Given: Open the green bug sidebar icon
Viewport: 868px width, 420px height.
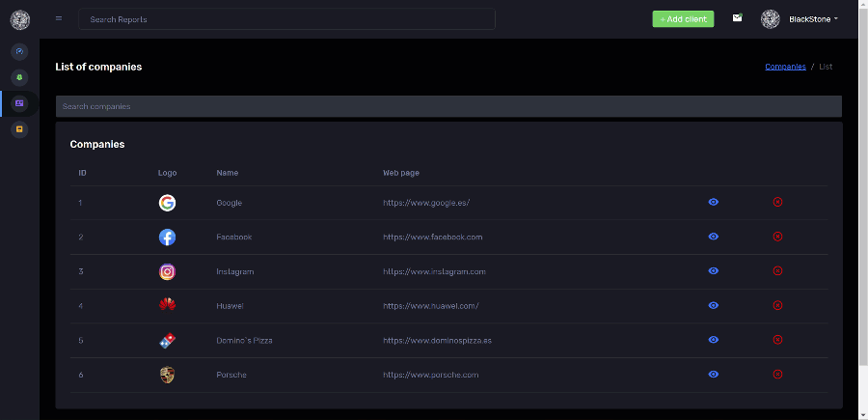Looking at the screenshot, I should (19, 77).
